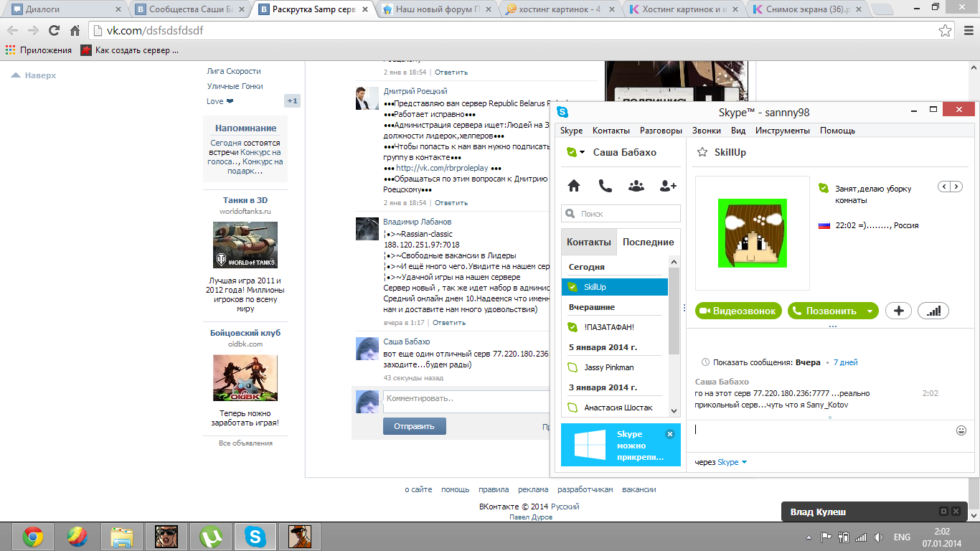
Task: Open http://vk.com/rbrproleplay link
Action: click(442, 168)
